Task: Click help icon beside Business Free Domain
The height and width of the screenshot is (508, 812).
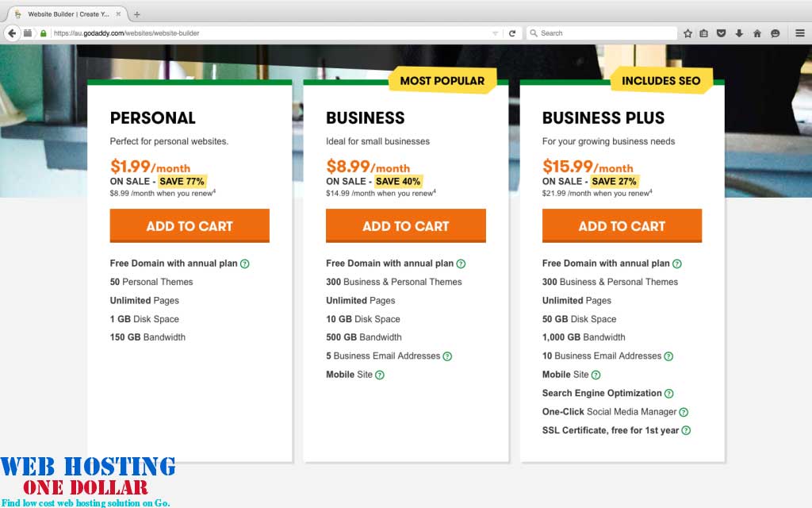Action: point(461,264)
